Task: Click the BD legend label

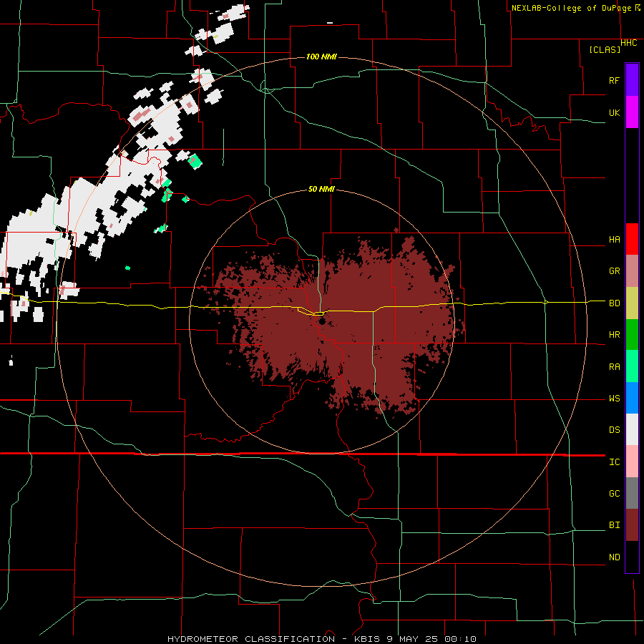Action: [614, 303]
